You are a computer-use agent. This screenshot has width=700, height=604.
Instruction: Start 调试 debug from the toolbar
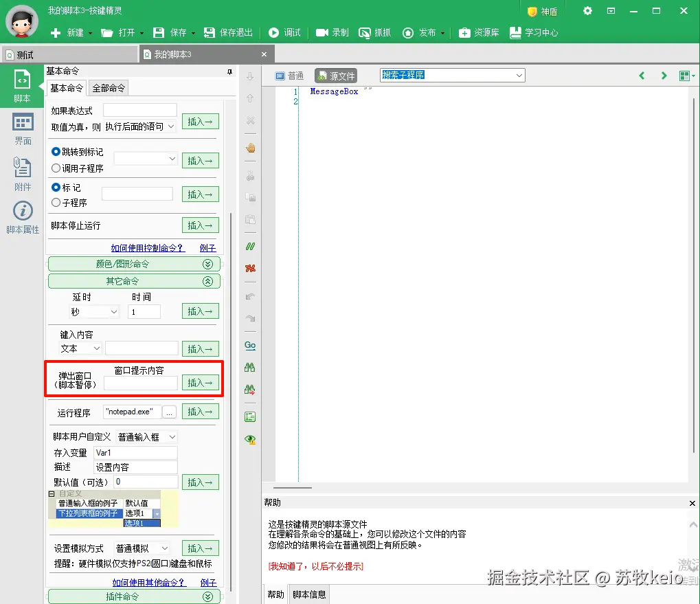coord(285,32)
